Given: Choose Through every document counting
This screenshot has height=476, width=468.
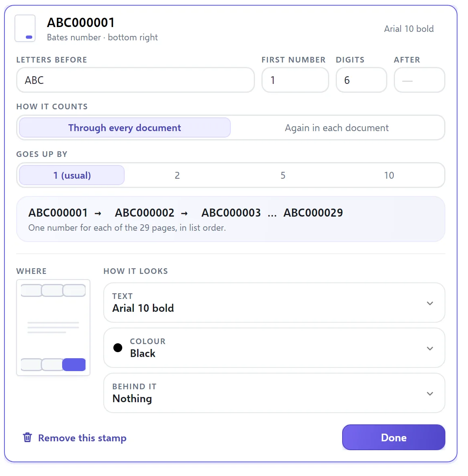Looking at the screenshot, I should (x=125, y=127).
